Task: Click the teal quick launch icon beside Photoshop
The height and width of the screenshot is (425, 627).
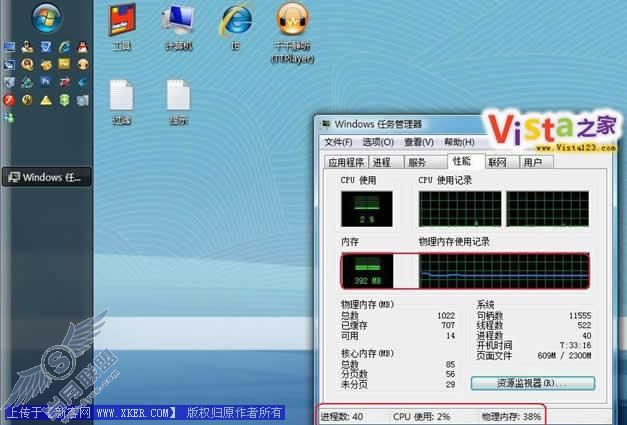Action: click(x=27, y=82)
